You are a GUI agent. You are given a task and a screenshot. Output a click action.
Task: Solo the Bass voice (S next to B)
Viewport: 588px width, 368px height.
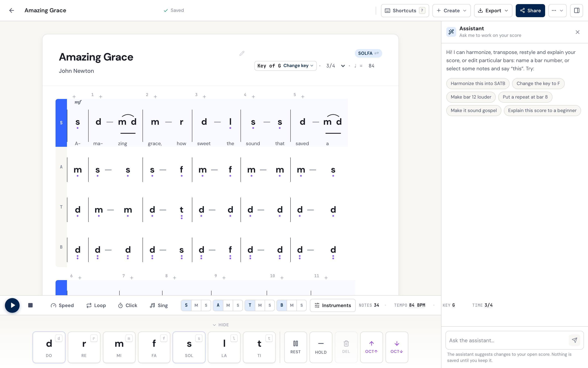point(302,305)
